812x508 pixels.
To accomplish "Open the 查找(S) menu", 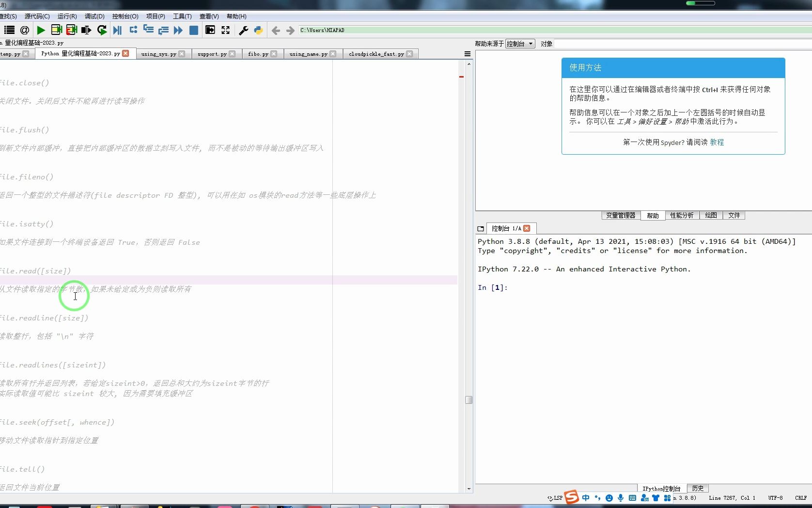I will point(8,16).
